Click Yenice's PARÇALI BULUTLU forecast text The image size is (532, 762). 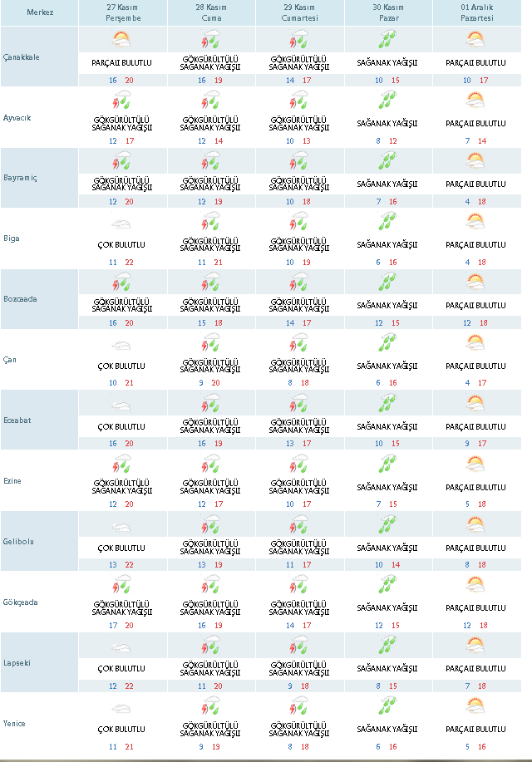[x=475, y=730]
